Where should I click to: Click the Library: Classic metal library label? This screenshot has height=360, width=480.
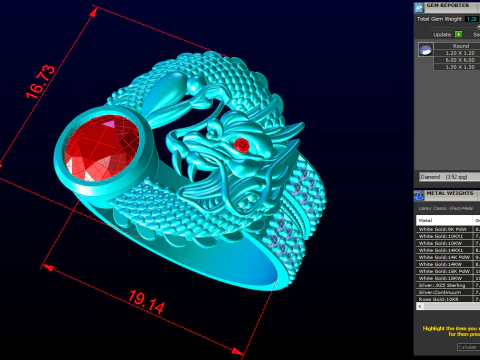(x=445, y=208)
